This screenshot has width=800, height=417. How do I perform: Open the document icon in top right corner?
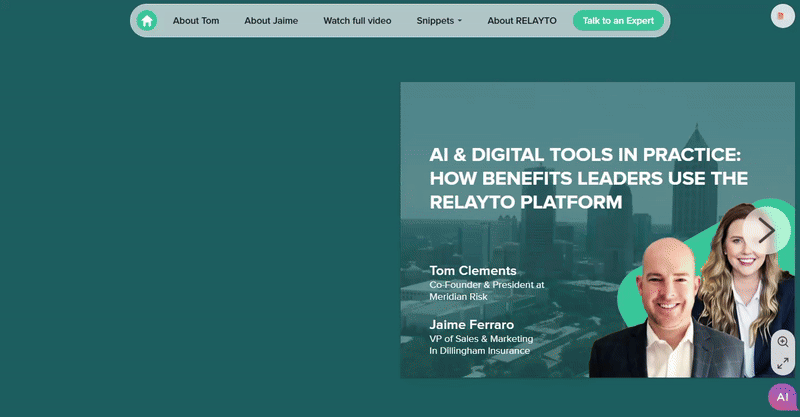click(782, 16)
